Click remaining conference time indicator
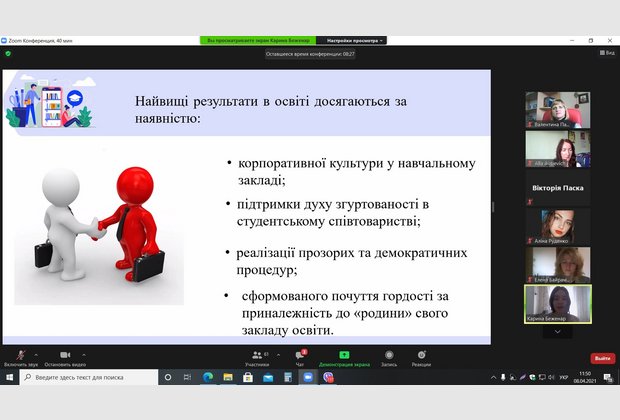The width and height of the screenshot is (620, 420). (x=310, y=54)
